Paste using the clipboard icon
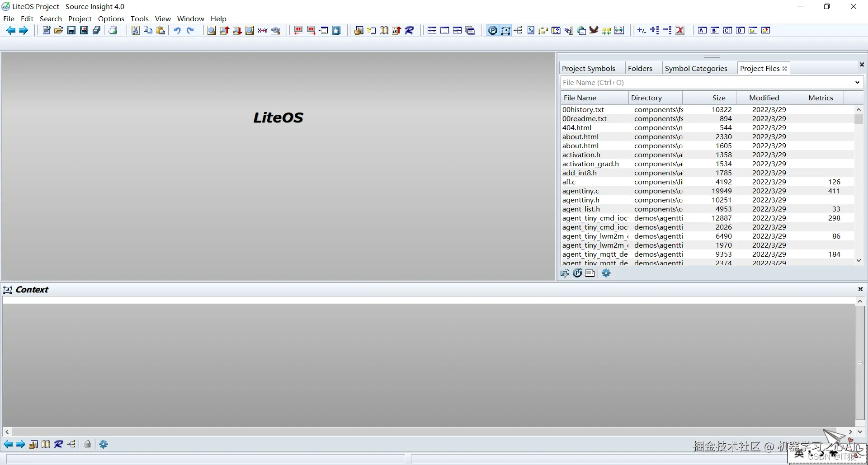The image size is (868, 465). click(x=160, y=30)
